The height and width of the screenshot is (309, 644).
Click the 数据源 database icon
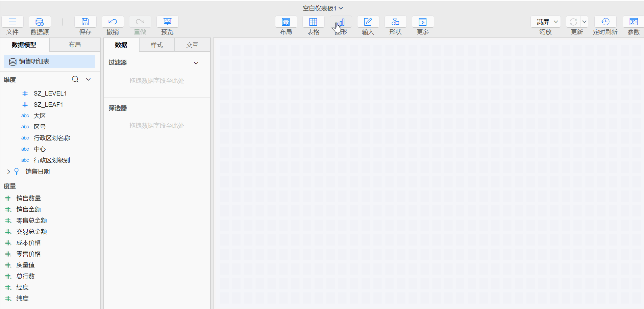pyautogui.click(x=40, y=22)
